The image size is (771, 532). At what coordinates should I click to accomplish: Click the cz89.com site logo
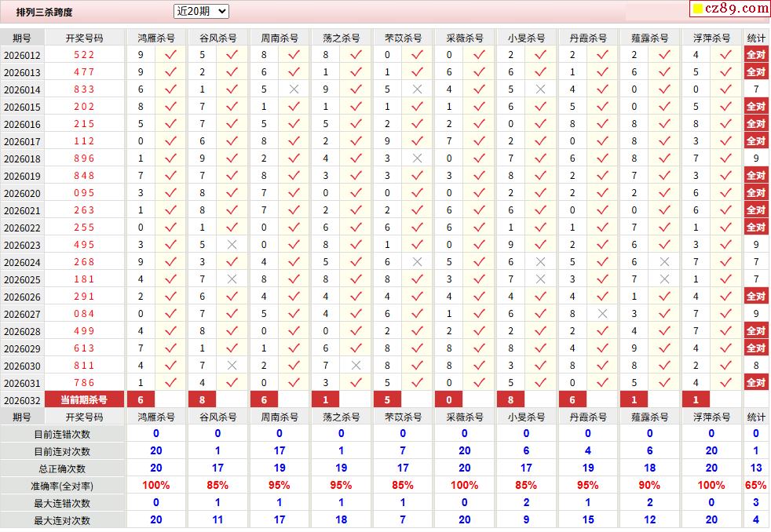[x=730, y=9]
